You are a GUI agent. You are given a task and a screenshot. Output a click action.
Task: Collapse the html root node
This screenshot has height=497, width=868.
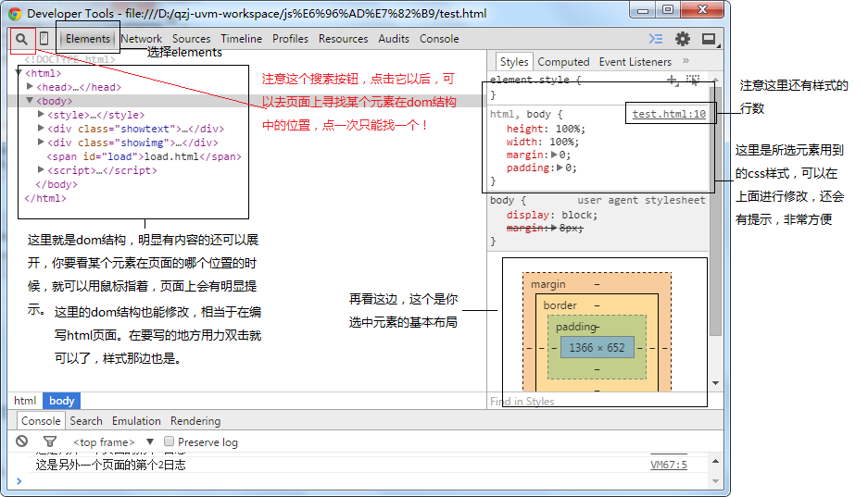(19, 72)
